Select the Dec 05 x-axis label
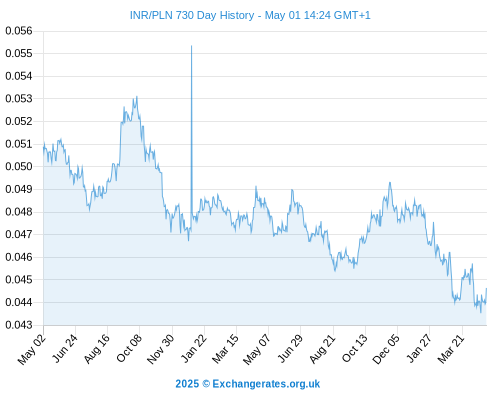This screenshot has height=400, width=495. (386, 349)
